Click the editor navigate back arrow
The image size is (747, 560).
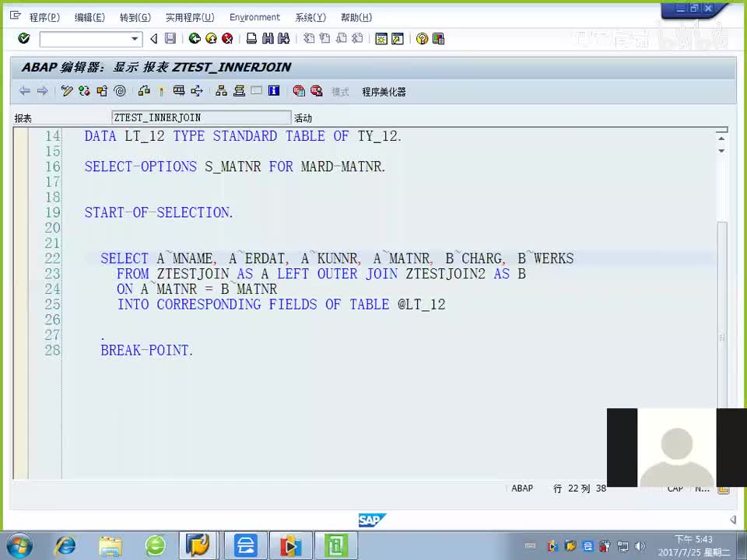[25, 91]
